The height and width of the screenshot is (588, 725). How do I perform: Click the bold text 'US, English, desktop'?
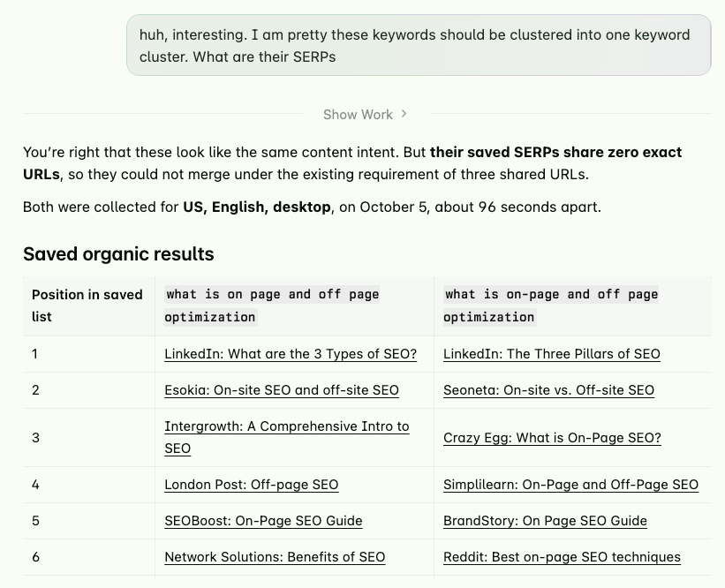(x=257, y=207)
